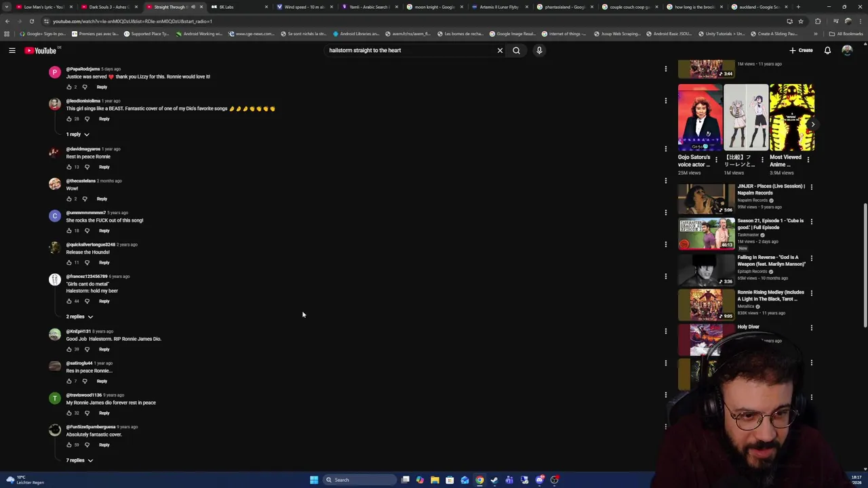
Task: Focus the YouTube search input field
Action: (x=410, y=50)
